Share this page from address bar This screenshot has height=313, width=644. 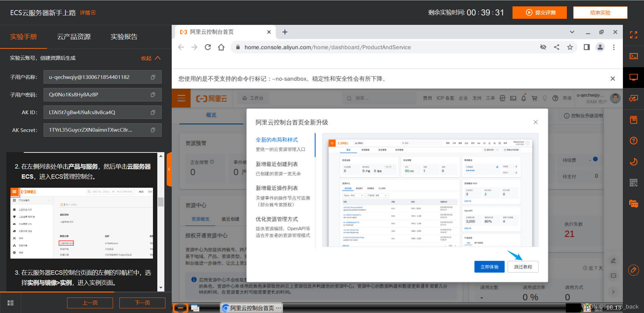click(556, 47)
